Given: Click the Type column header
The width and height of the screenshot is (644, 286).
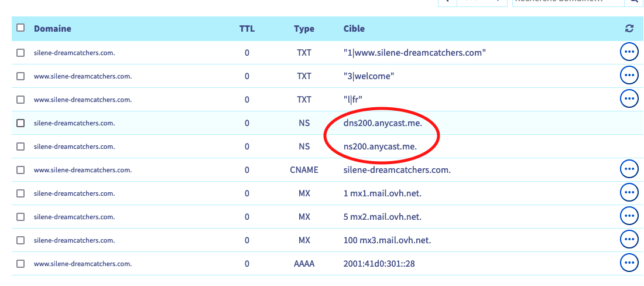Looking at the screenshot, I should [304, 29].
